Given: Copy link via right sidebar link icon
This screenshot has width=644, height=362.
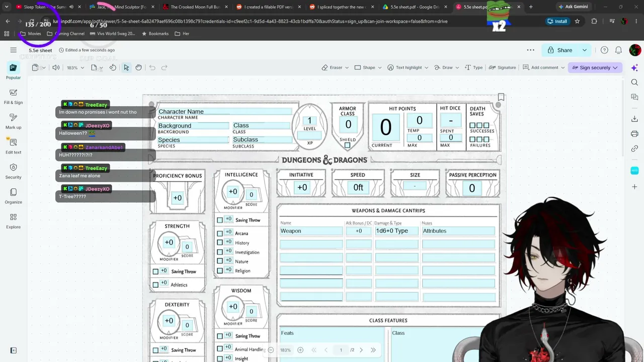Looking at the screenshot, I should click(x=634, y=149).
